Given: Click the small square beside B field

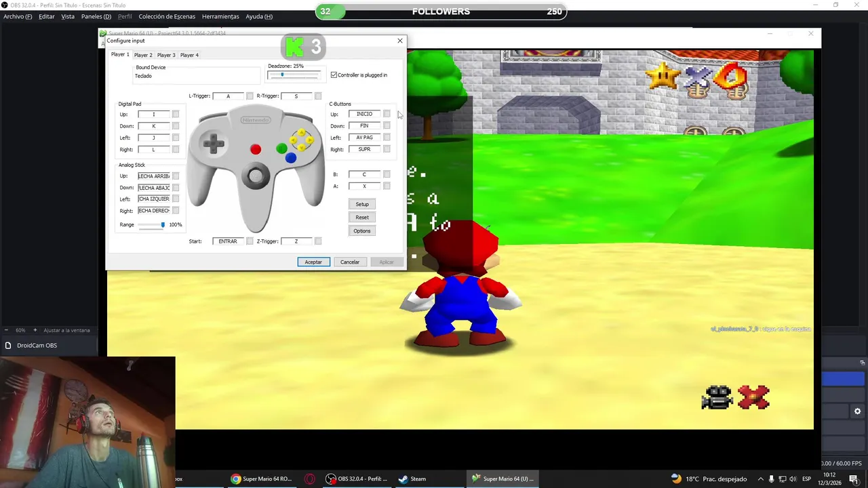Looking at the screenshot, I should 387,174.
